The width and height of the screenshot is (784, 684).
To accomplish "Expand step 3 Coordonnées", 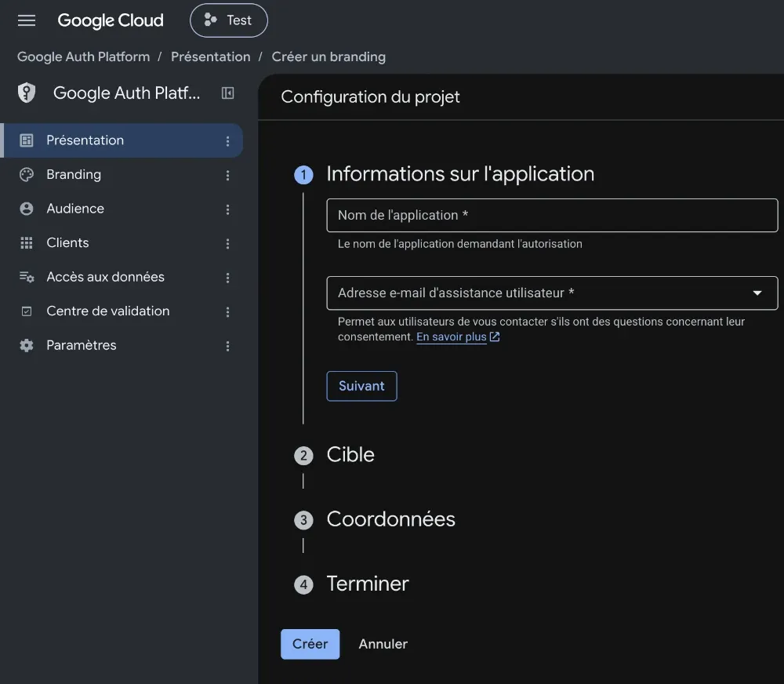I will point(390,519).
